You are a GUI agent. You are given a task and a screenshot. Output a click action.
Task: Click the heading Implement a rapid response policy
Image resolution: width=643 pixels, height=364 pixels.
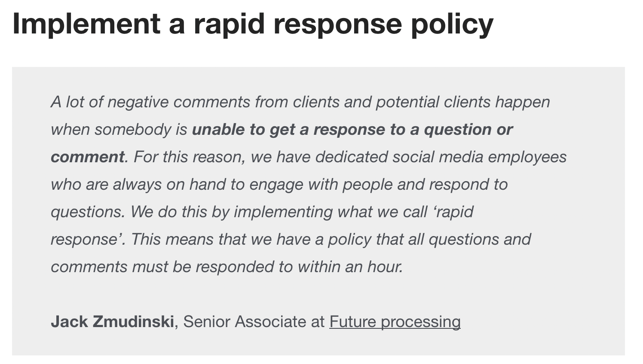click(253, 23)
